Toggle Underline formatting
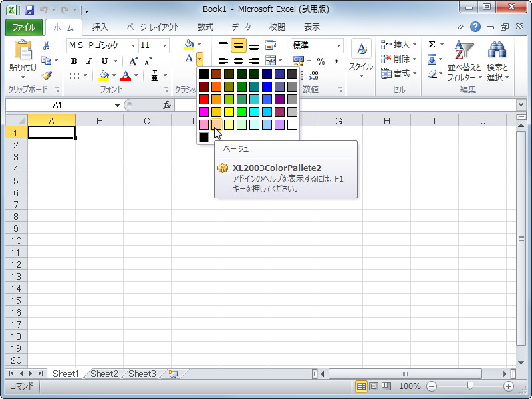This screenshot has width=532, height=399. point(104,61)
